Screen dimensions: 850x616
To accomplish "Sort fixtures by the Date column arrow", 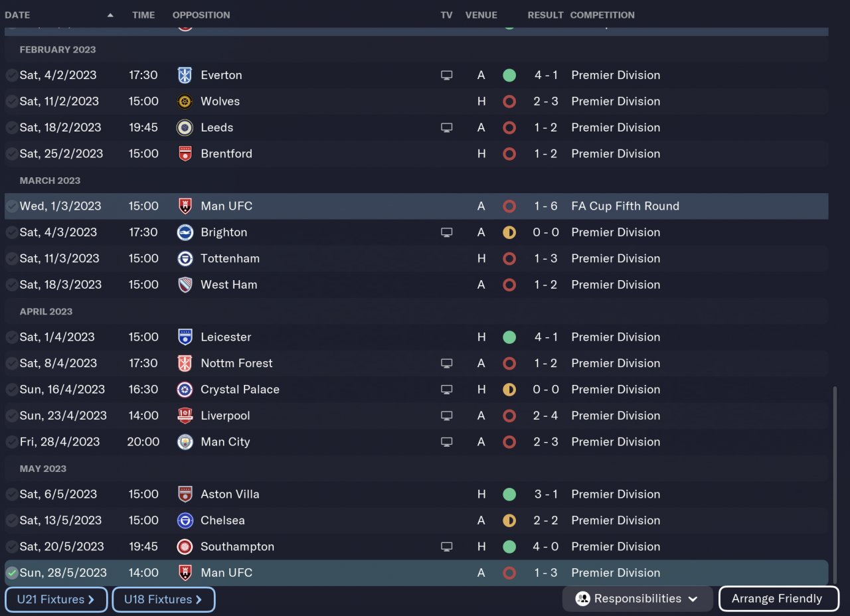I will tap(110, 15).
